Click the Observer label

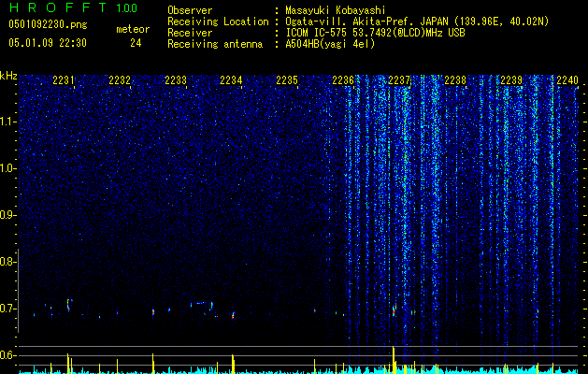click(190, 10)
